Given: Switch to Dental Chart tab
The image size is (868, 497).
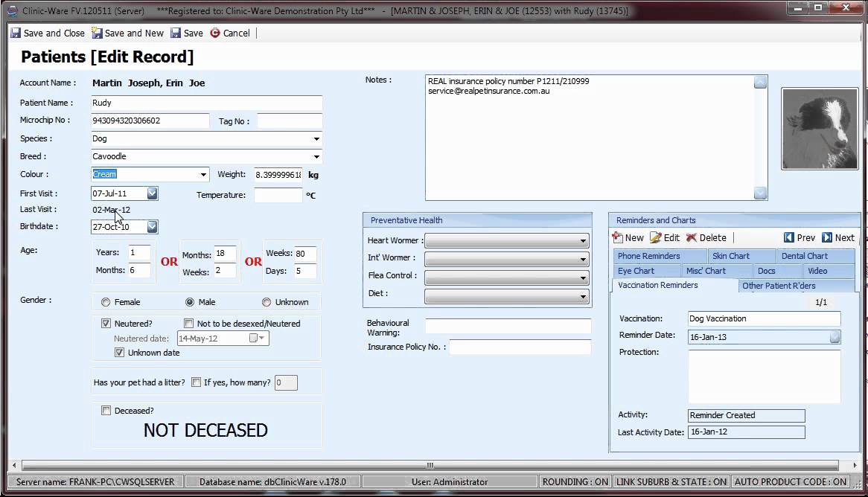Looking at the screenshot, I should point(816,256).
